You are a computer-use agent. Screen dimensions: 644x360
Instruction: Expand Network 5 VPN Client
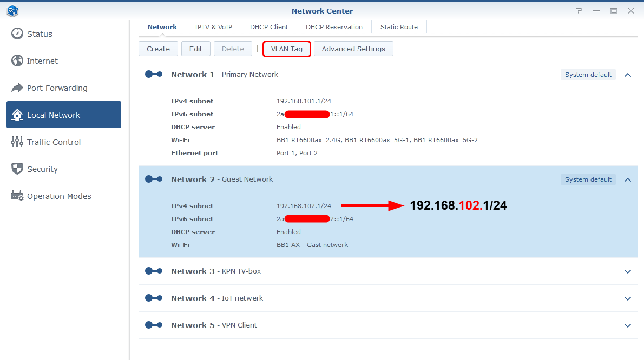628,325
